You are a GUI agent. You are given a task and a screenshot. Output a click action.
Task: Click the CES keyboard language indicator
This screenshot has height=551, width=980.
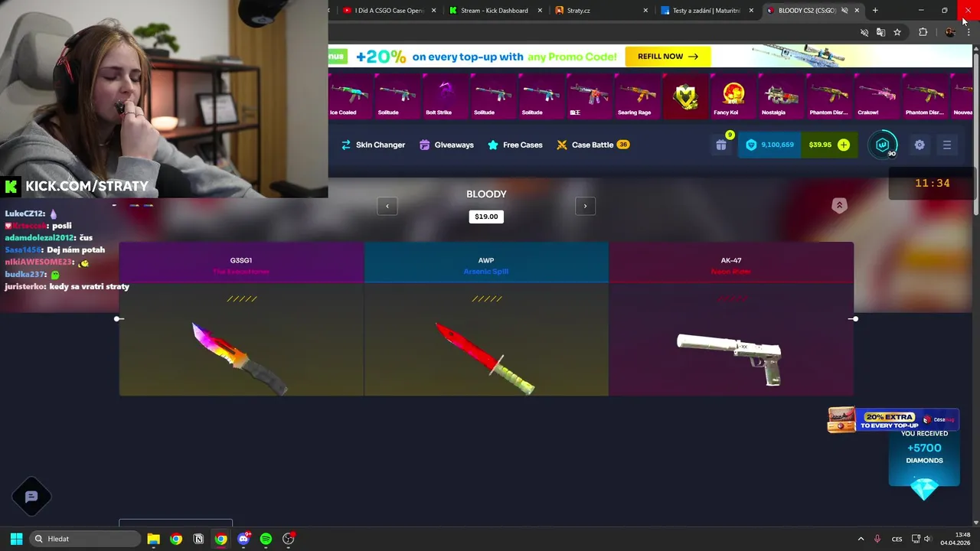tap(897, 539)
